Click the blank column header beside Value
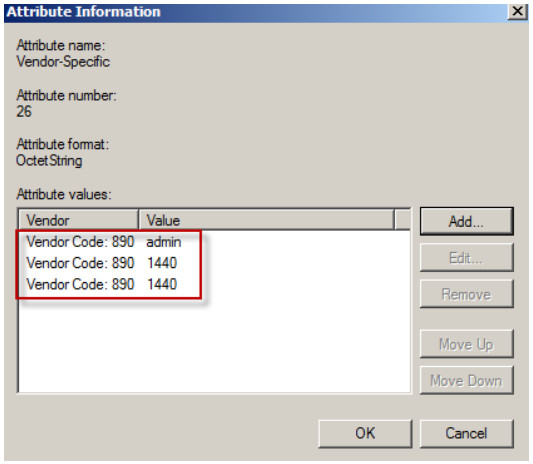 pyautogui.click(x=402, y=220)
